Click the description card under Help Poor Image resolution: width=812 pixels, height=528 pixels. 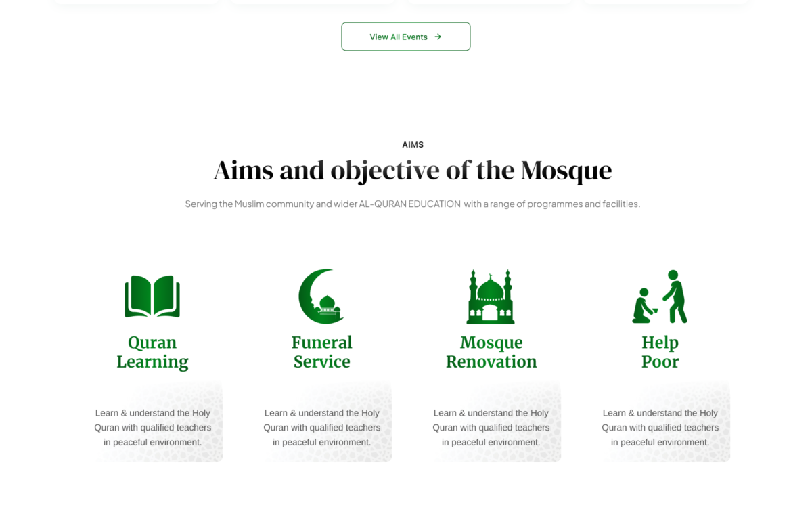(660, 422)
